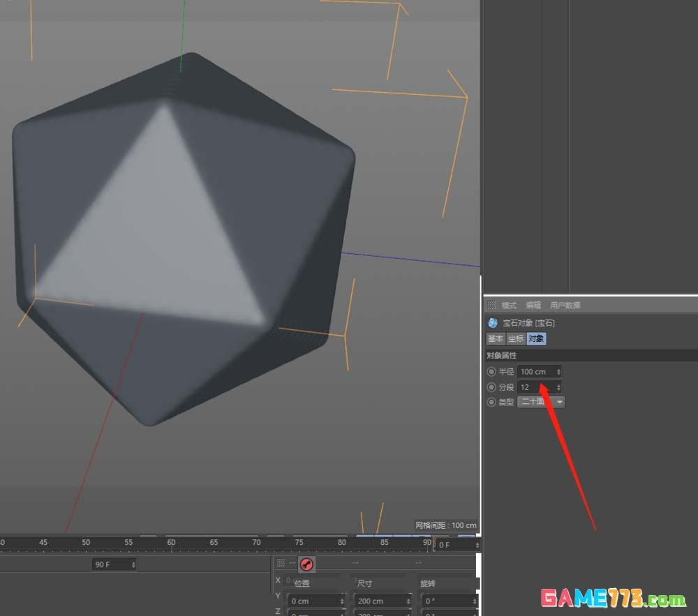Click the attribute panel grip icon
The height and width of the screenshot is (616, 698).
(491, 306)
